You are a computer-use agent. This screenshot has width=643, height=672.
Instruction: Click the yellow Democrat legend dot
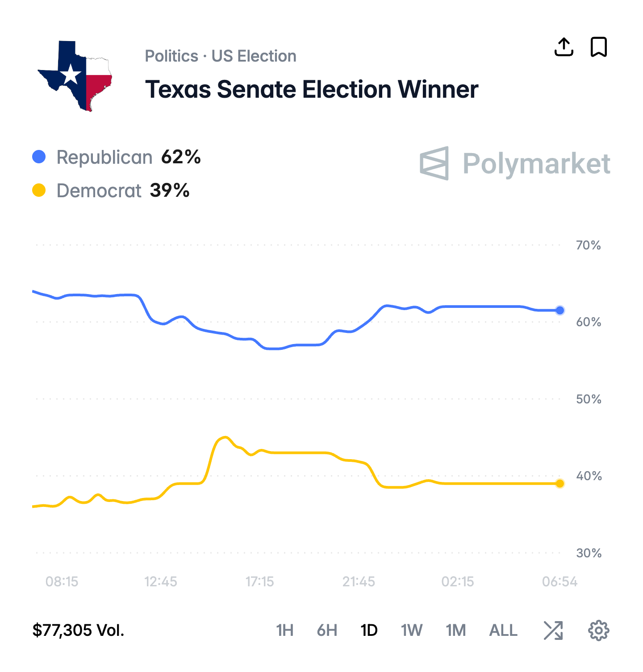pyautogui.click(x=39, y=191)
